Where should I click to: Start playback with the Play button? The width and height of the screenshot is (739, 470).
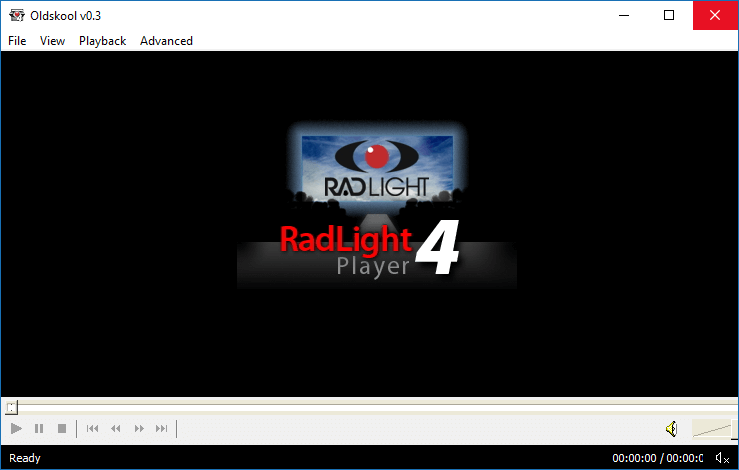click(16, 429)
